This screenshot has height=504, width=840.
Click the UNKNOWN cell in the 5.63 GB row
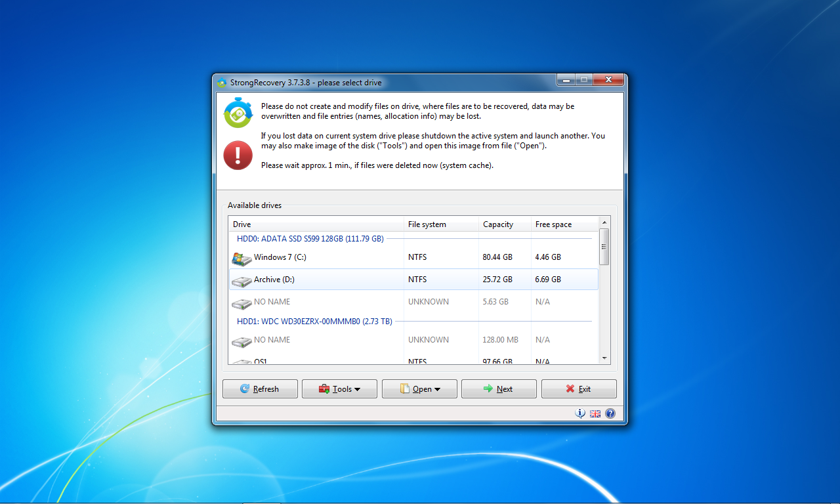click(429, 302)
